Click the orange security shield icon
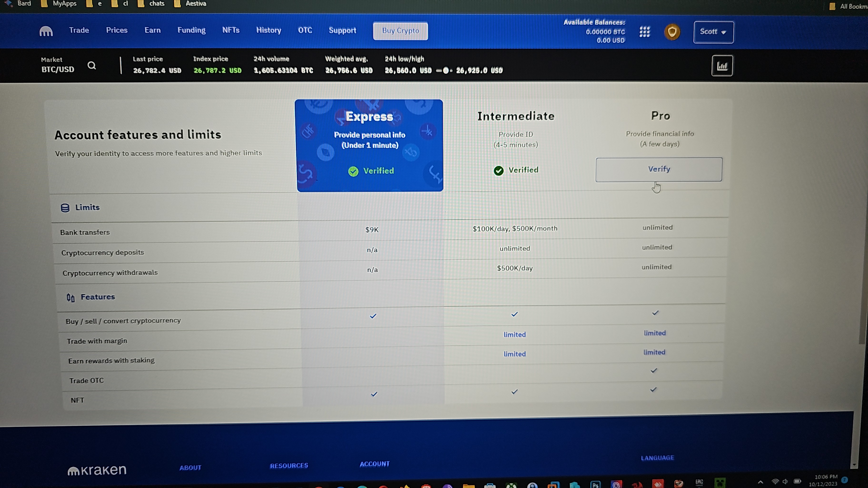Screen dimensions: 868x488 [x=672, y=32]
